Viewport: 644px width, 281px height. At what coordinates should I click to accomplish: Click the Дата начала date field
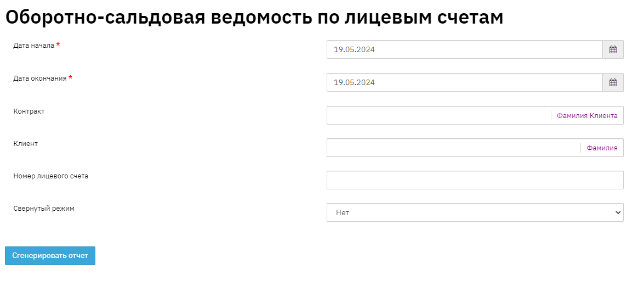pyautogui.click(x=464, y=50)
